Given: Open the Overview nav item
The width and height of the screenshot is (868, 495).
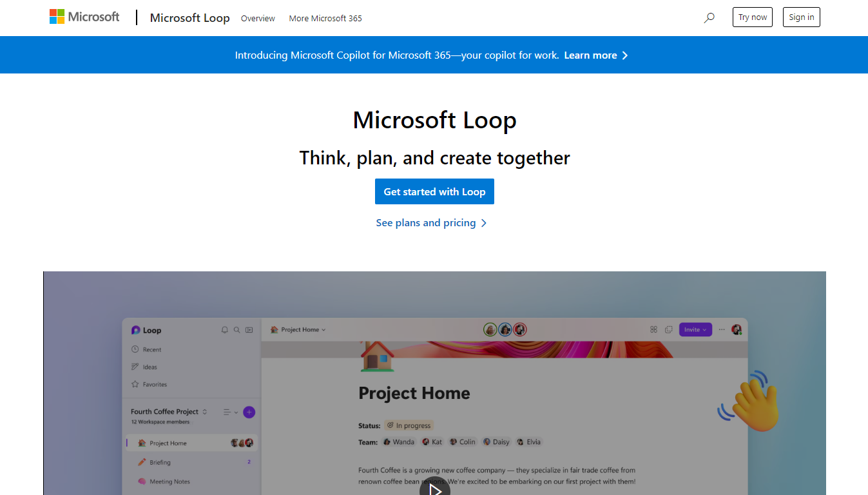Looking at the screenshot, I should coord(258,18).
